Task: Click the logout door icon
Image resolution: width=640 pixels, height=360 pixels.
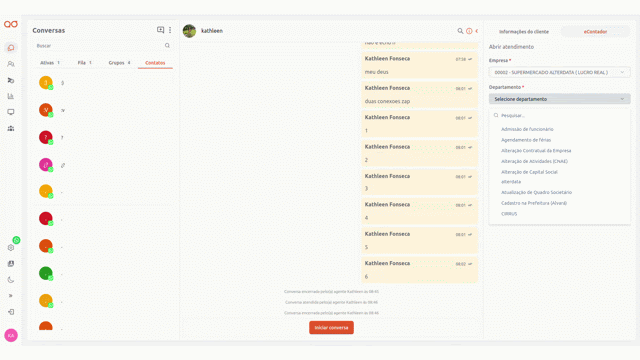Action: click(11, 312)
